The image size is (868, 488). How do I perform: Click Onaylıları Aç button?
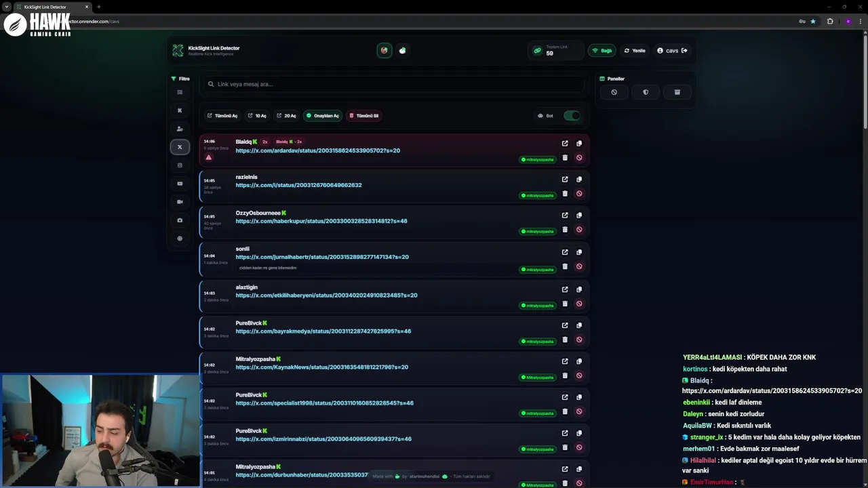pos(323,116)
